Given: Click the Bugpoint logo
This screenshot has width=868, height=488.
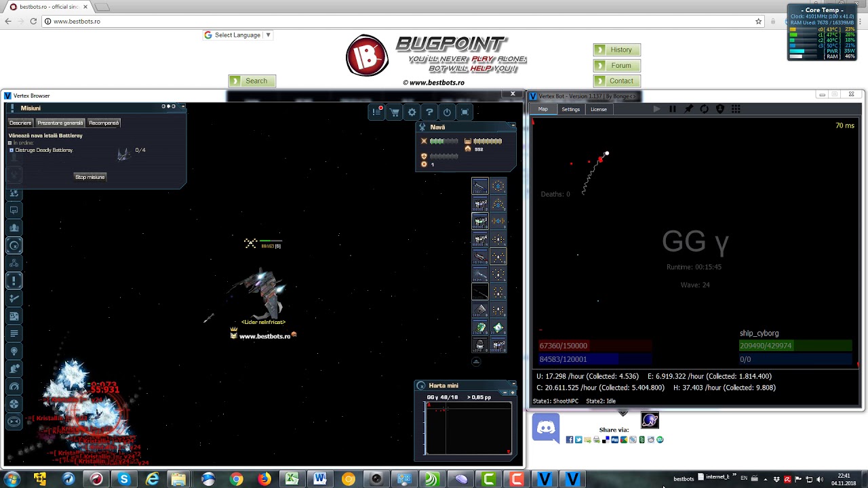Looking at the screenshot, I should tap(437, 56).
